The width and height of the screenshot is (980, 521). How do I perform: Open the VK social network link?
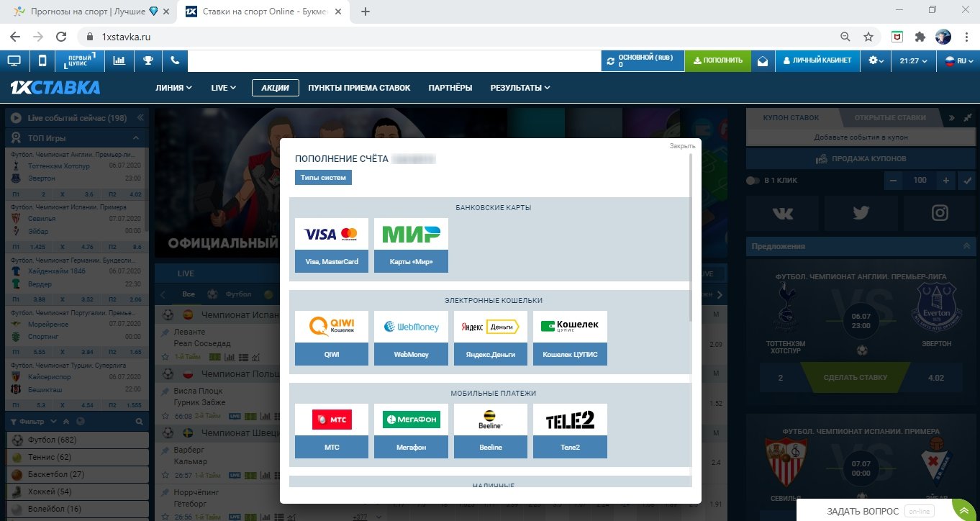pyautogui.click(x=782, y=212)
